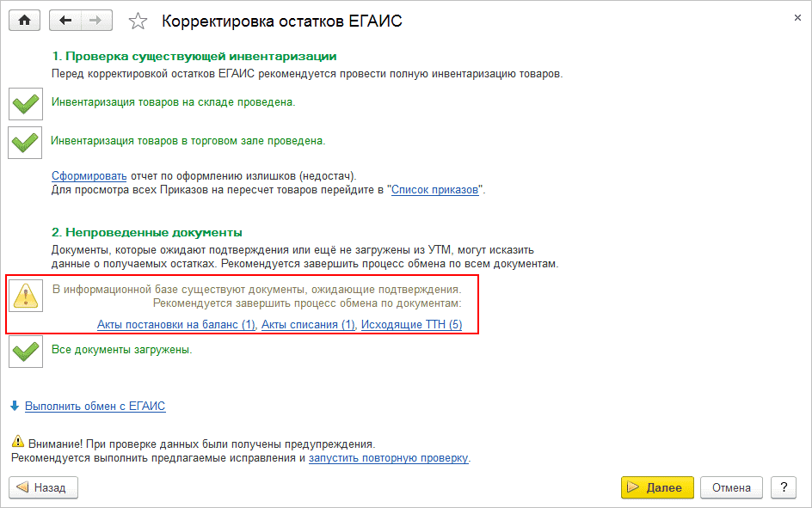Click the 'Все документы загружены' checkmark
812x508 pixels.
coord(26,351)
